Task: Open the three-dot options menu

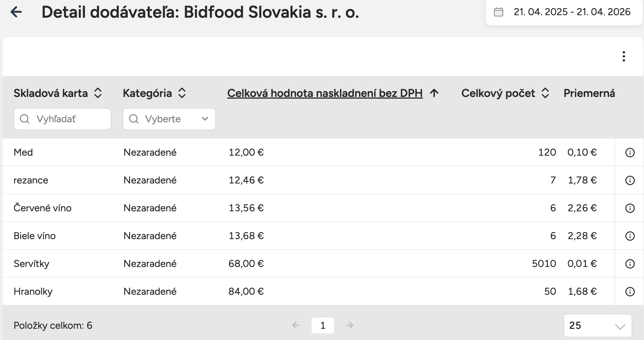Action: [624, 56]
